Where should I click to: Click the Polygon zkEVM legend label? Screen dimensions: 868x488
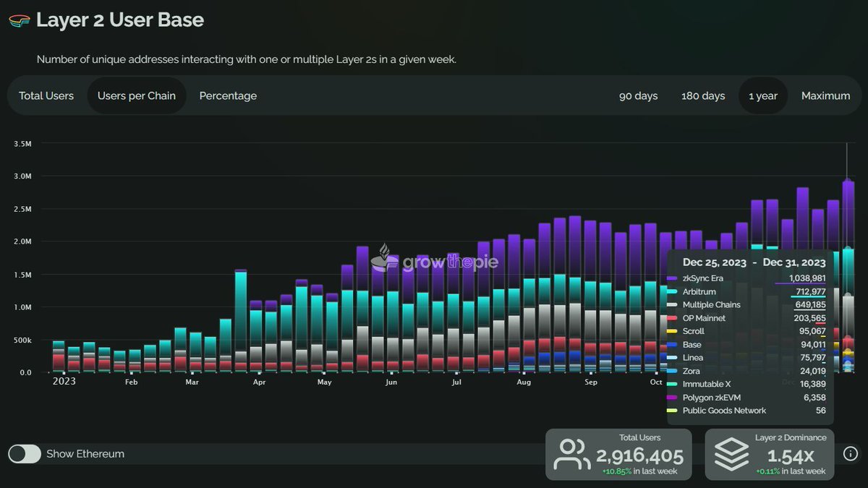[x=712, y=398]
